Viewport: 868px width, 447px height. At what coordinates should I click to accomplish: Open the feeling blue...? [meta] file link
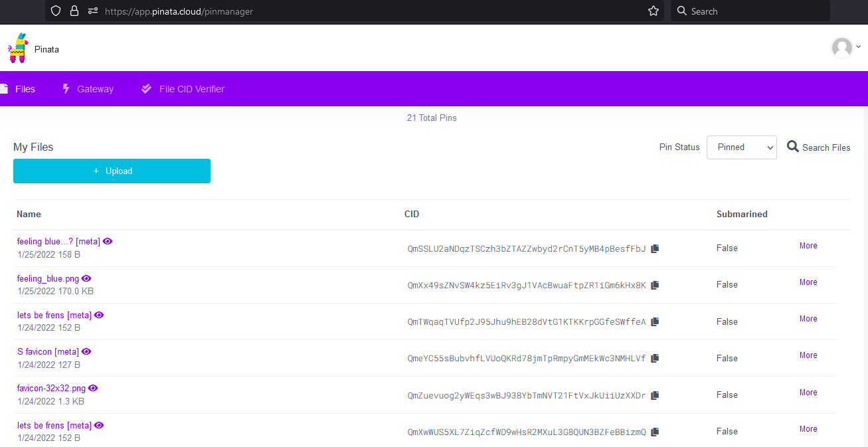point(58,242)
